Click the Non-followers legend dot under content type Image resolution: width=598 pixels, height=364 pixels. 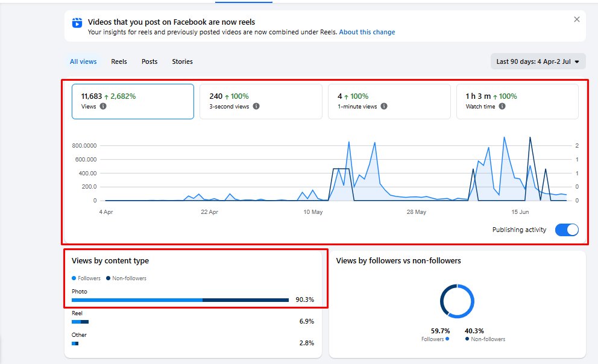pyautogui.click(x=109, y=278)
